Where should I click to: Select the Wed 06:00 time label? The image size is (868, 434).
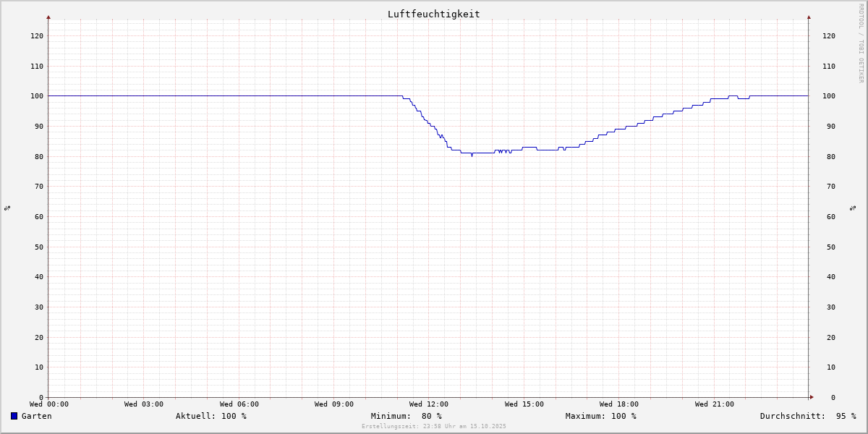[239, 404]
